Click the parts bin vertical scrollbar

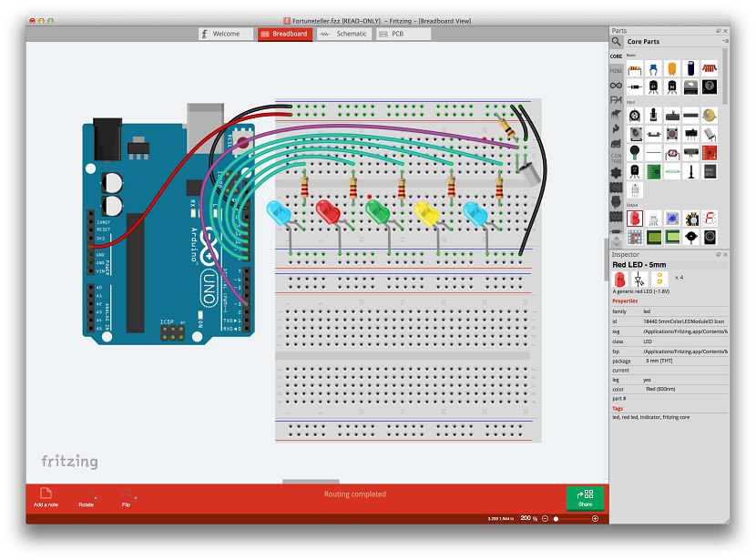(725, 76)
